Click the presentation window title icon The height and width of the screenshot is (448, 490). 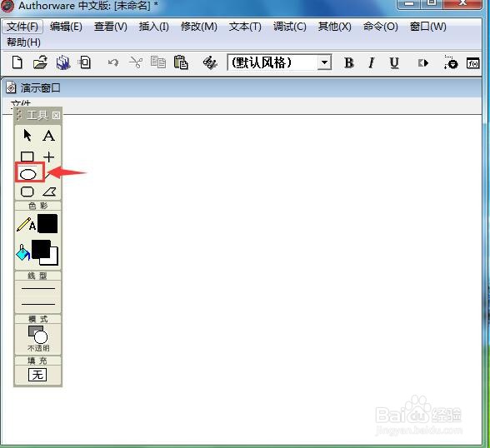(x=11, y=87)
